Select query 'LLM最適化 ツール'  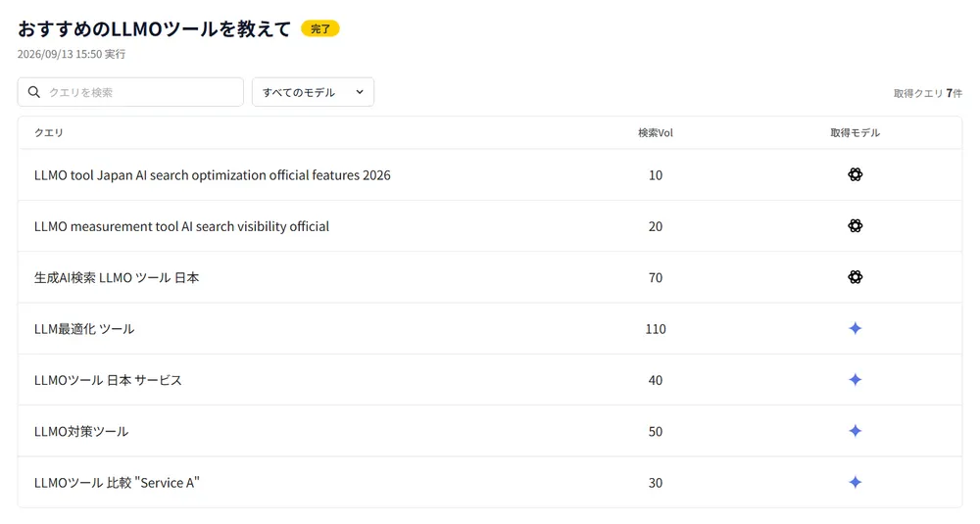[84, 329]
